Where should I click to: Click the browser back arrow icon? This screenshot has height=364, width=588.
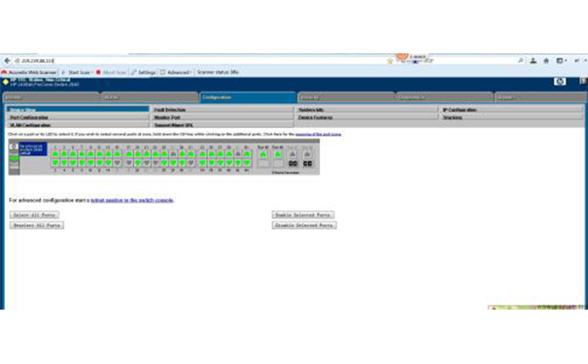click(7, 60)
